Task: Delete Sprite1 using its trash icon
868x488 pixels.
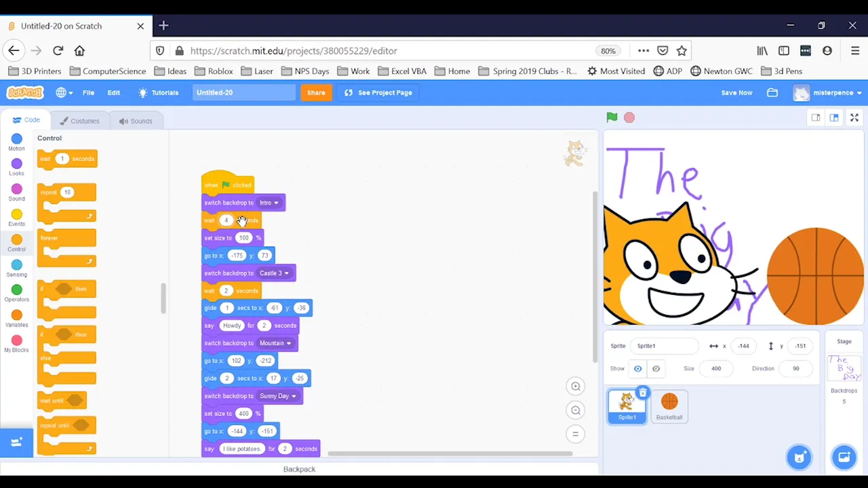Action: [x=643, y=392]
